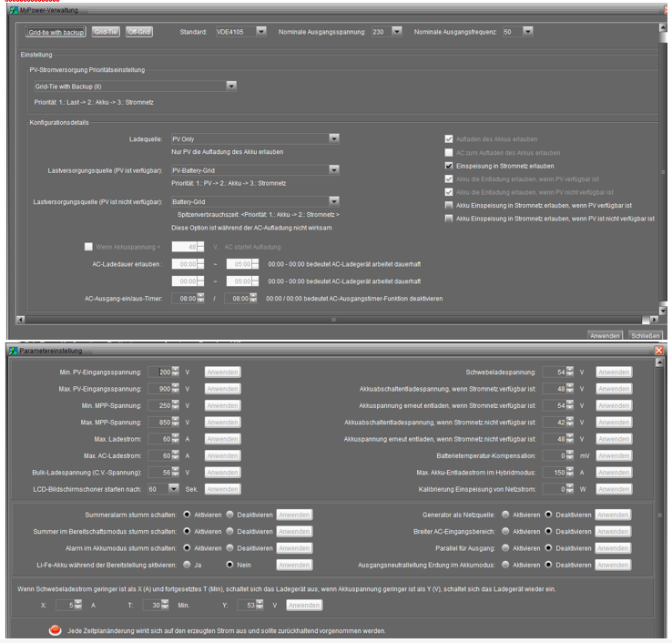Toggle 'Einspeisung in Stromnetz erlauben' checkbox
This screenshot has height=643, width=672.
coord(449,167)
